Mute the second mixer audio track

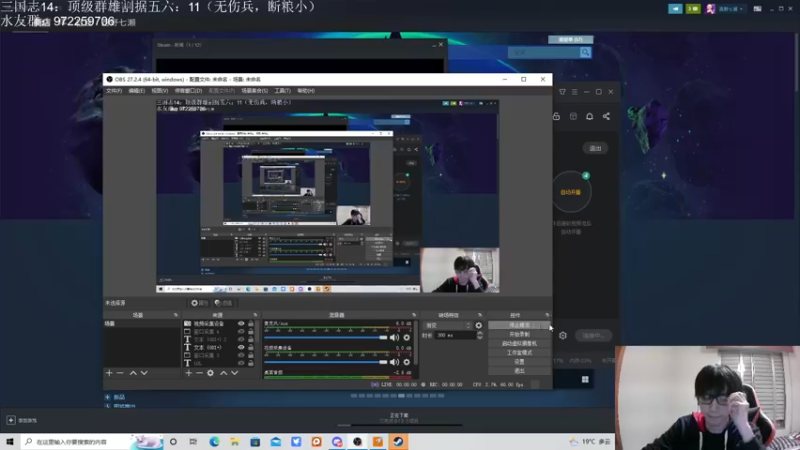394,362
